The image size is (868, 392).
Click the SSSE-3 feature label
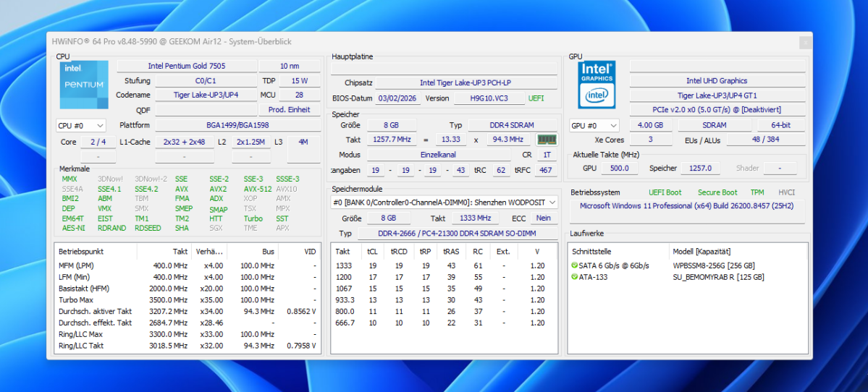tap(287, 179)
